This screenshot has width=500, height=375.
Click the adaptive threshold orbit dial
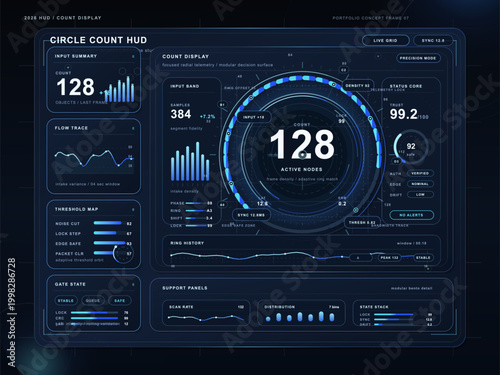pyautogui.click(x=123, y=254)
